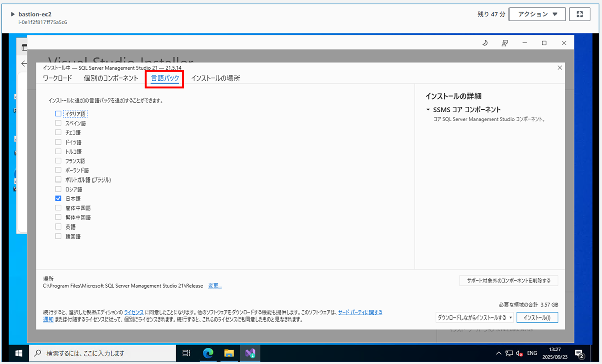Click the 変更... location link
This screenshot has width=602, height=364.
(x=215, y=286)
